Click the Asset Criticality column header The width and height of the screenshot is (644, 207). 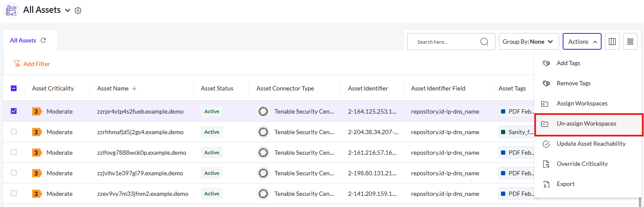[53, 88]
